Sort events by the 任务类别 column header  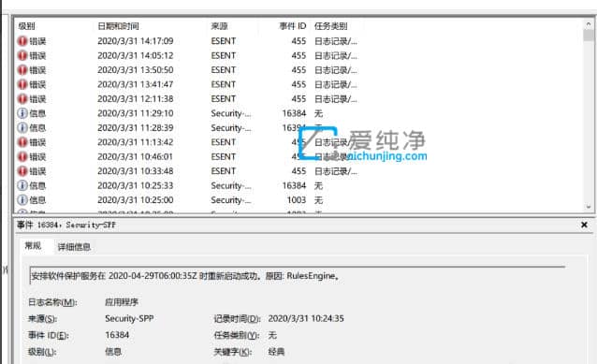pyautogui.click(x=331, y=26)
